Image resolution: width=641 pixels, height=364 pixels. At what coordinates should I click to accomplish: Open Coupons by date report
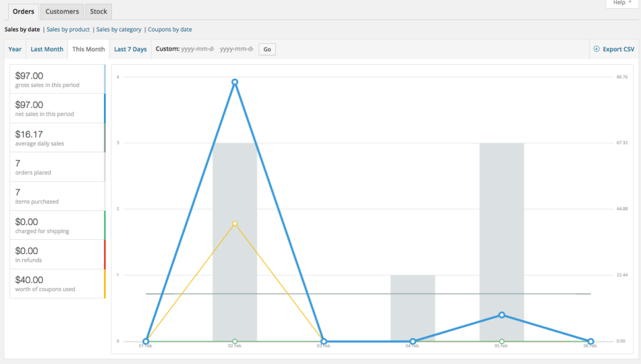(170, 30)
